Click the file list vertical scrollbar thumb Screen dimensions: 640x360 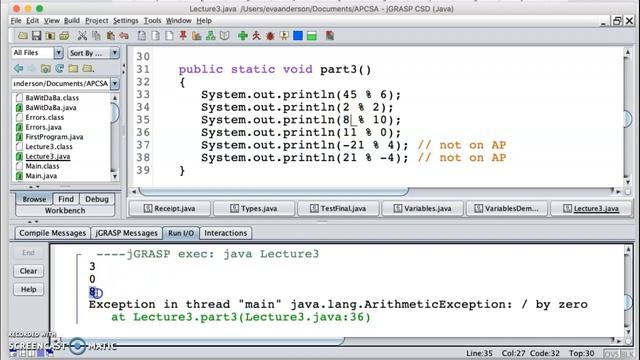pyautogui.click(x=114, y=113)
